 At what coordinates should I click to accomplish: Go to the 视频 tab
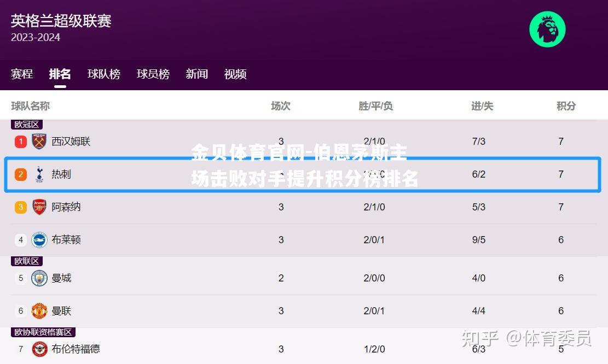point(235,74)
